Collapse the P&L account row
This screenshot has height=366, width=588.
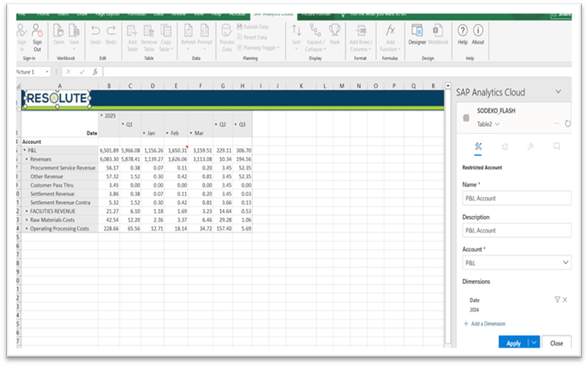pos(24,150)
